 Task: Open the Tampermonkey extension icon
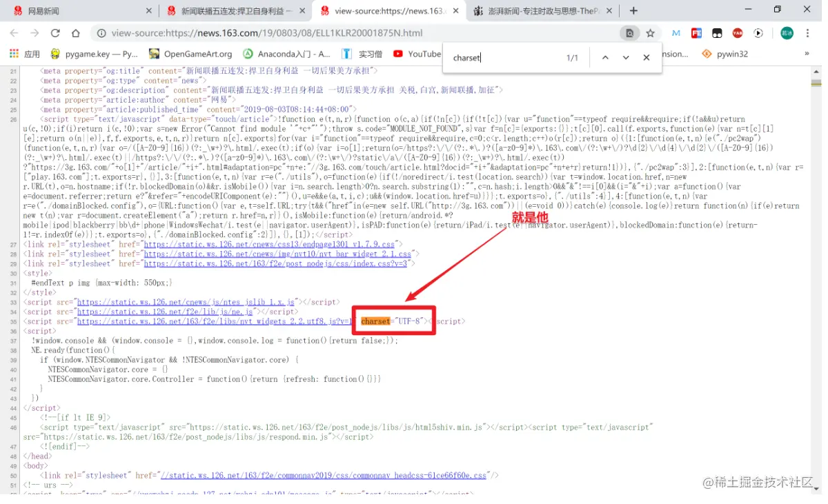(x=718, y=33)
